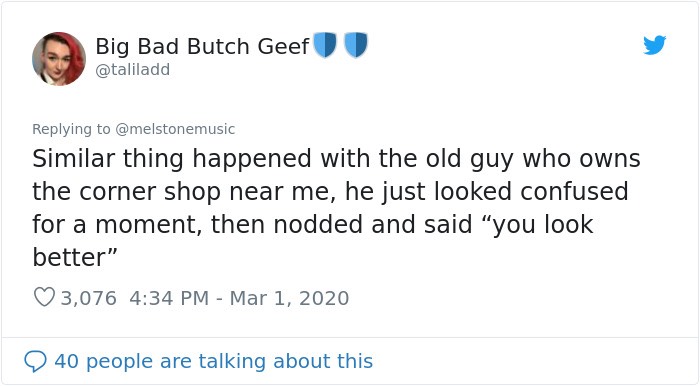Click the 'Similar thing happened' tweet line
Viewport: 700px width, 386px height.
(x=336, y=159)
